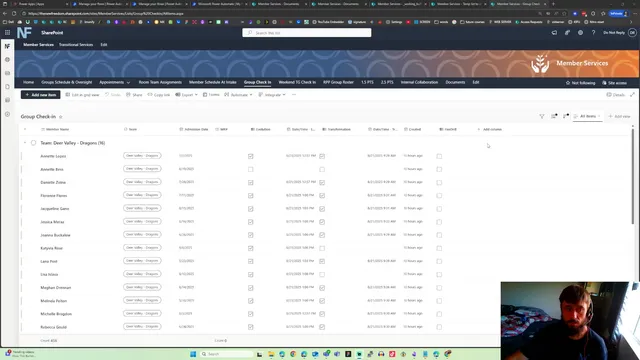Toggle Transformation checkbox for Katyera Rose
Image resolution: width=640 pixels, height=360 pixels.
coord(322,248)
